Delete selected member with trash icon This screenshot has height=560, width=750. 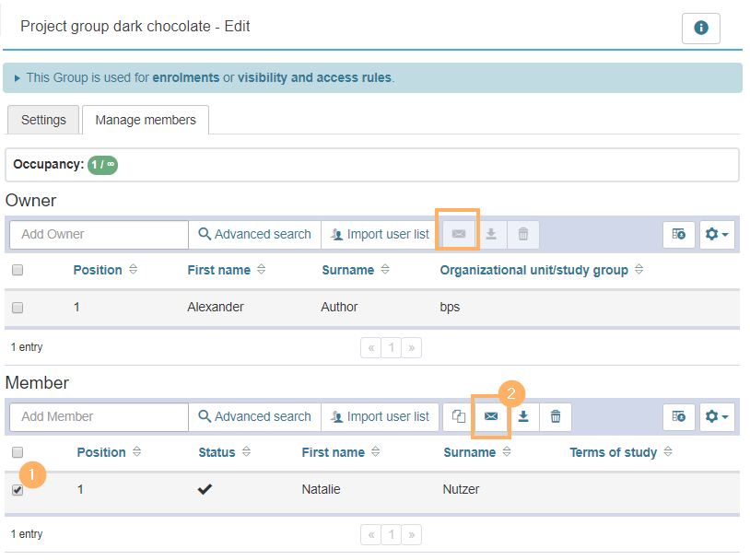pos(556,417)
